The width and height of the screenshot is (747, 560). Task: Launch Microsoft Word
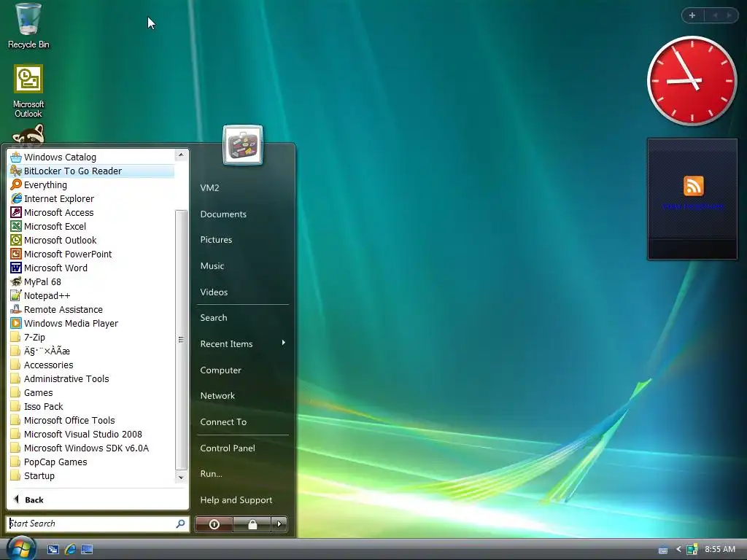(91, 268)
